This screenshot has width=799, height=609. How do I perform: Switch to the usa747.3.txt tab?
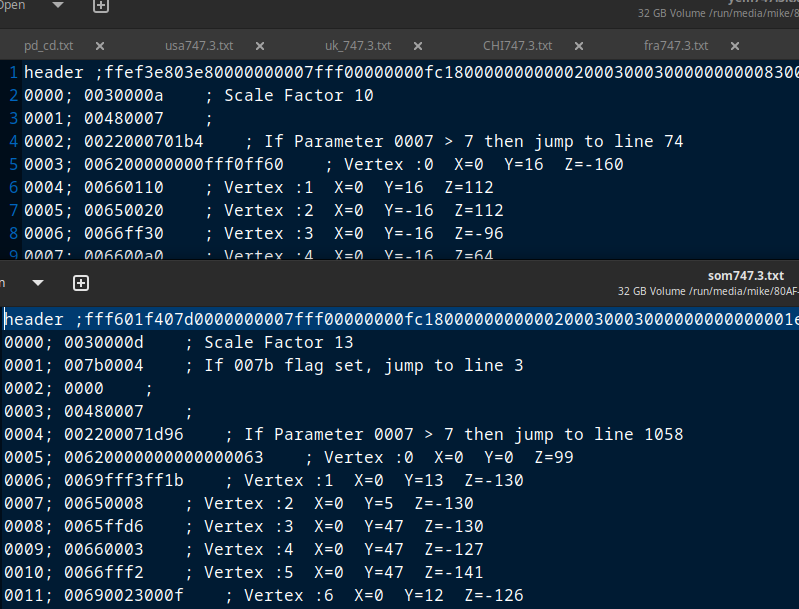pos(199,46)
